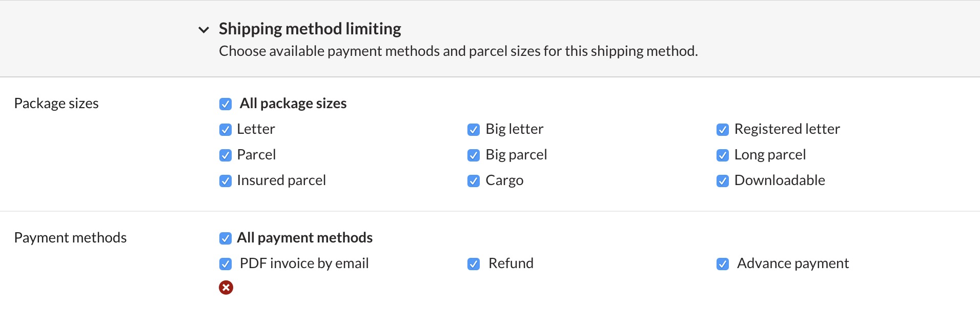Uncheck All package sizes checkbox
Image resolution: width=980 pixels, height=324 pixels.
click(x=226, y=104)
